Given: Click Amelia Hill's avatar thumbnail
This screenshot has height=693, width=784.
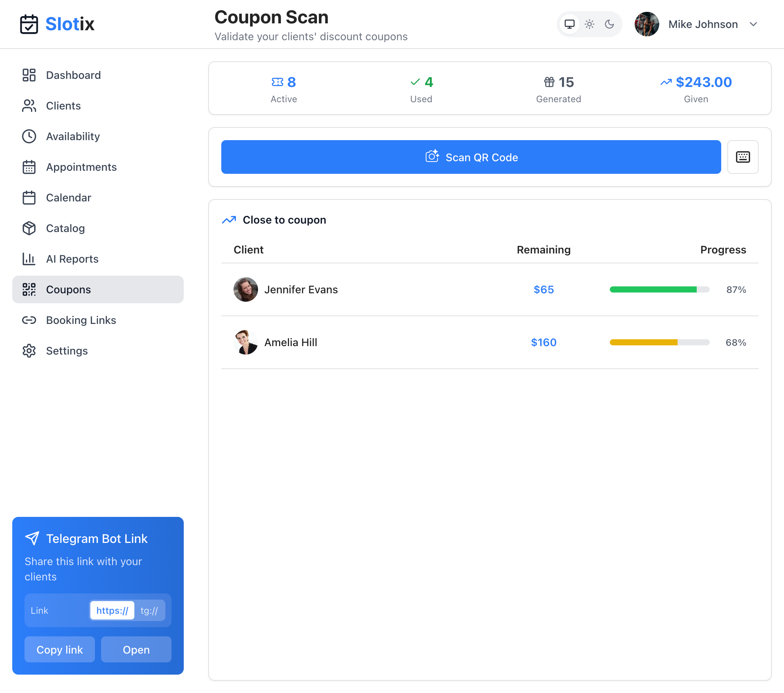Looking at the screenshot, I should (x=245, y=342).
